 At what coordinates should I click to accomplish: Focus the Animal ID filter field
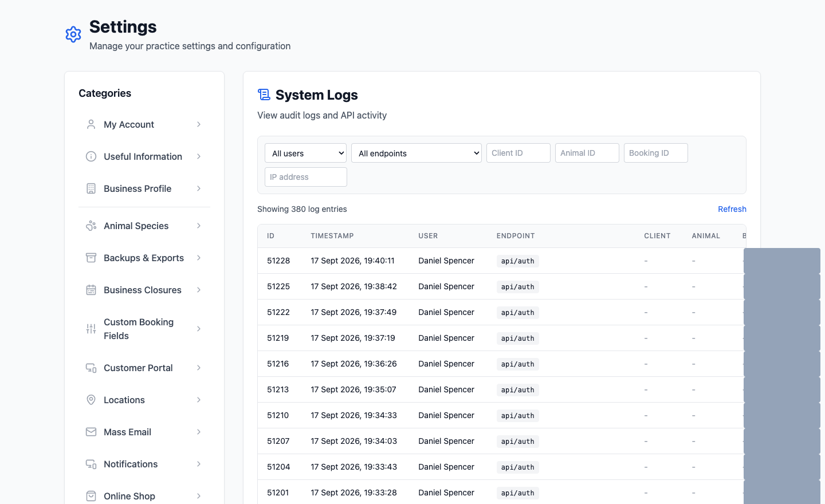pyautogui.click(x=587, y=153)
